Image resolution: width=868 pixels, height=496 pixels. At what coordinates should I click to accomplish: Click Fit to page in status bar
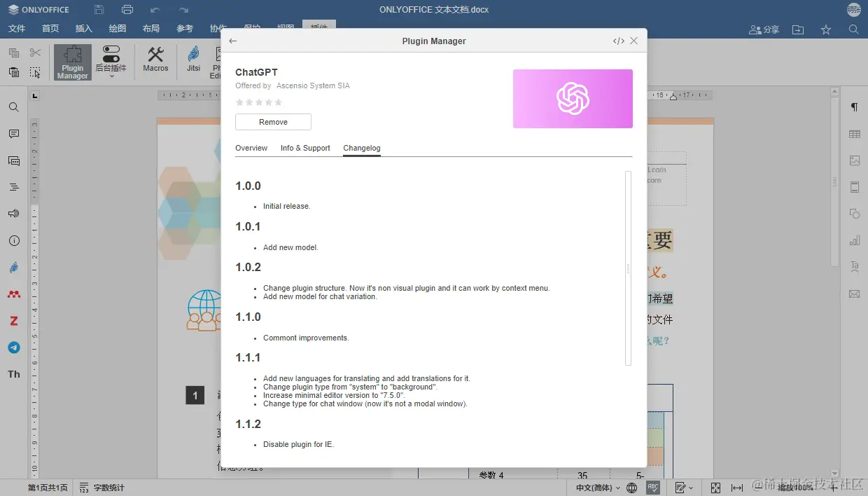point(715,488)
